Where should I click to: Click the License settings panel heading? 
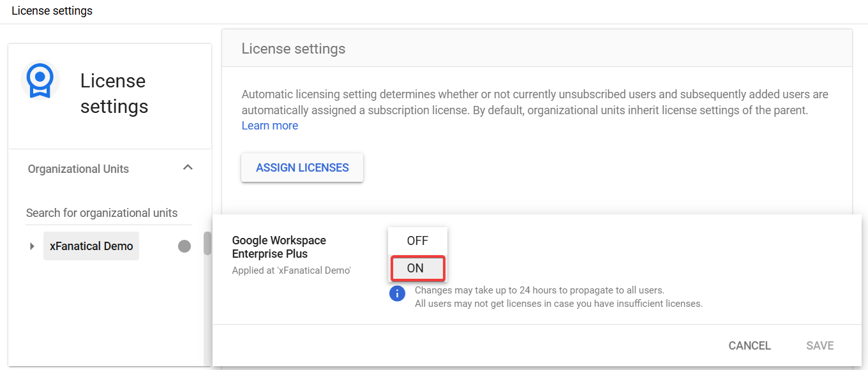pos(294,49)
